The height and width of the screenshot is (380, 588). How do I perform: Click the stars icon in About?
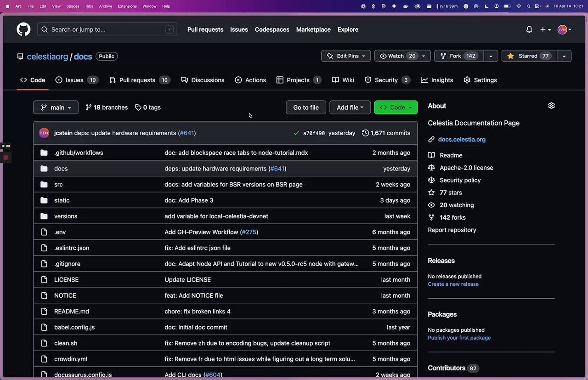point(431,193)
